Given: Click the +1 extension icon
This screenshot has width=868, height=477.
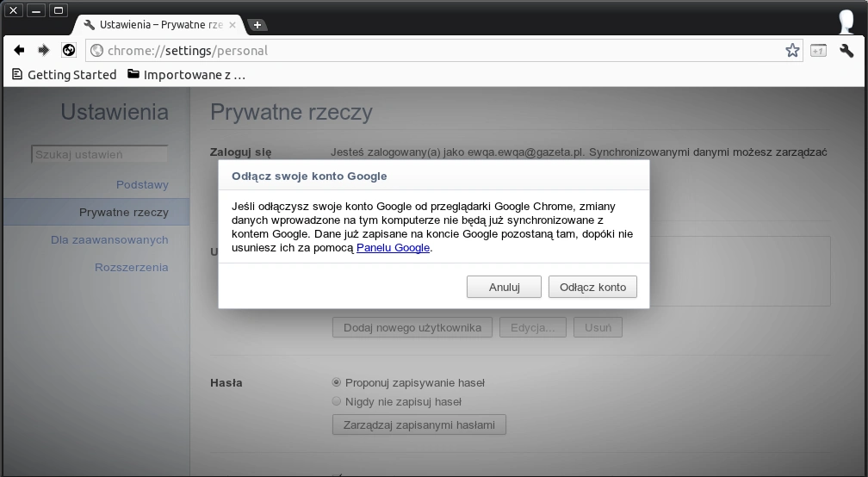Looking at the screenshot, I should pyautogui.click(x=818, y=50).
